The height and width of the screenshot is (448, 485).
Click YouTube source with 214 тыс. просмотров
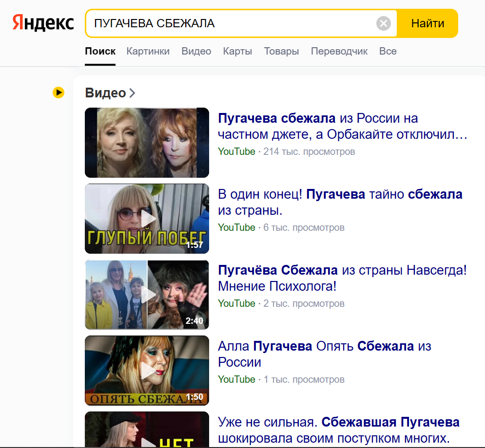(x=236, y=151)
